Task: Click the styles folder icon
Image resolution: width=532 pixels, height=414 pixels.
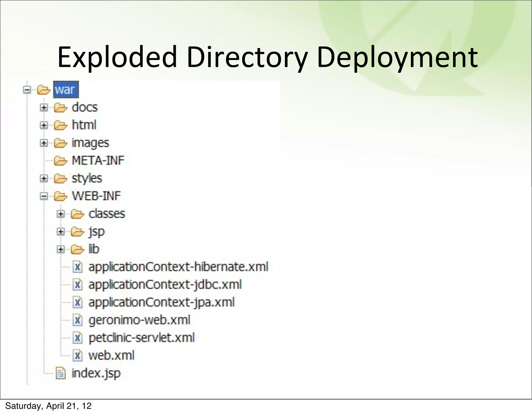Action: (61, 179)
